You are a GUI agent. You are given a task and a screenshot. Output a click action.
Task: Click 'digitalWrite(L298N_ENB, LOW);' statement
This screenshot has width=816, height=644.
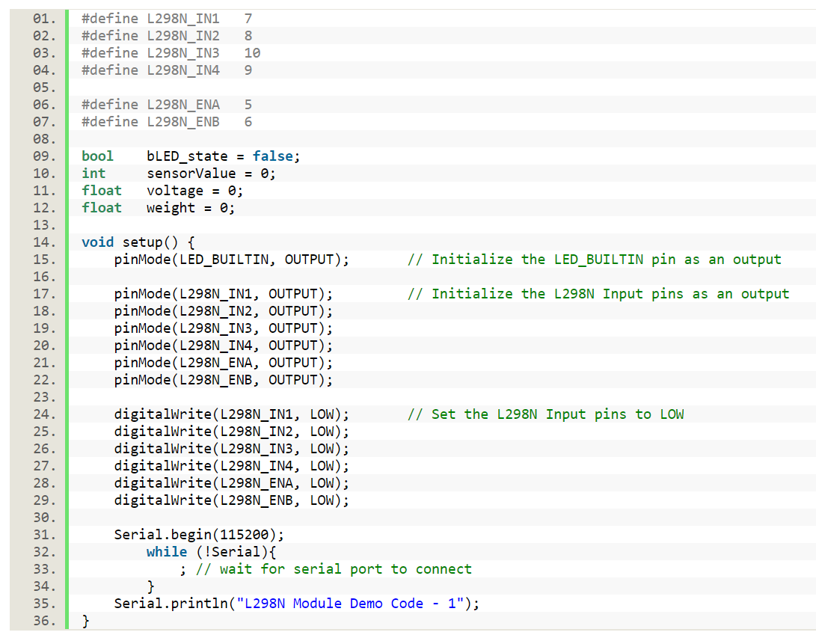pyautogui.click(x=232, y=500)
